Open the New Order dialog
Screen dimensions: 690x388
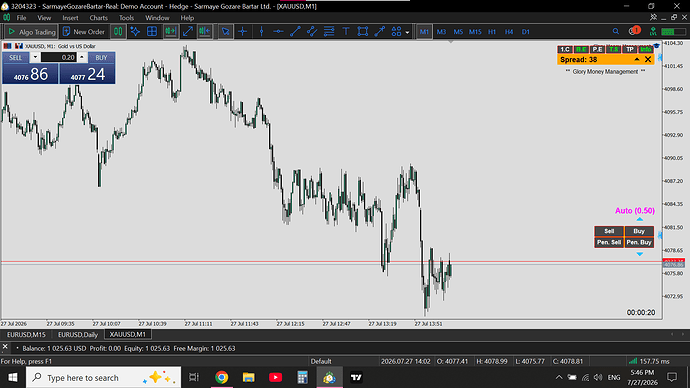click(84, 32)
